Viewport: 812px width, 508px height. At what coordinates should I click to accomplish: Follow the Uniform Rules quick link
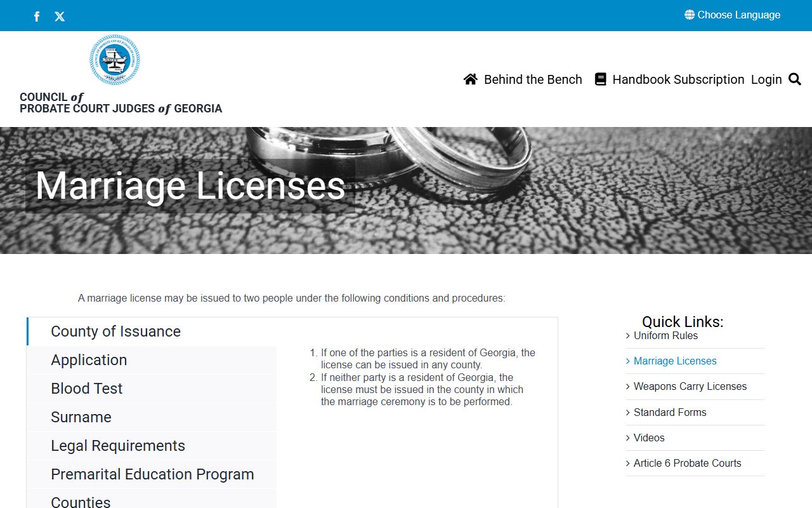[x=665, y=335]
